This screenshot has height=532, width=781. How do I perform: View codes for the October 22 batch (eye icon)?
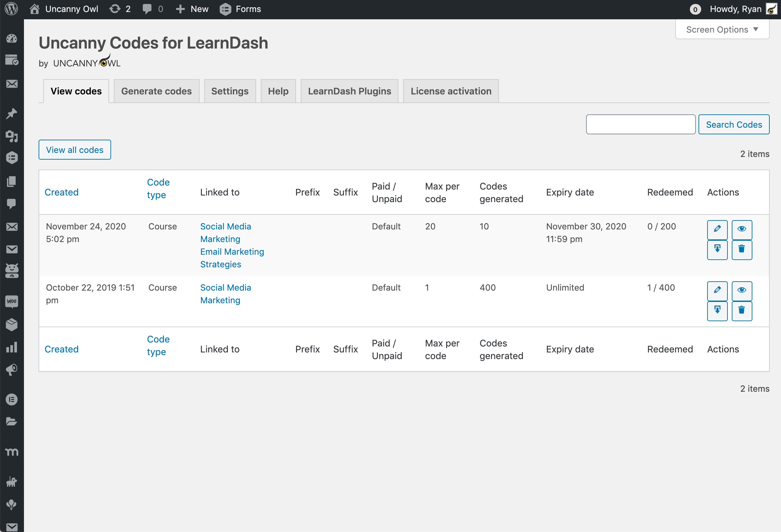[x=741, y=290]
